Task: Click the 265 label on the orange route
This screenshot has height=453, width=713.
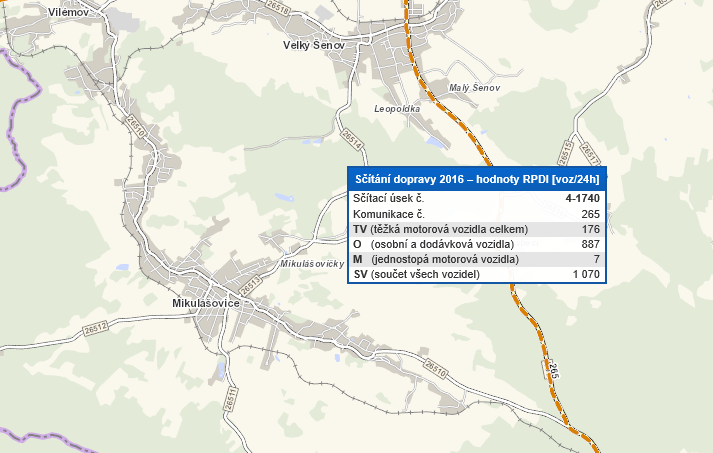Action: click(553, 370)
